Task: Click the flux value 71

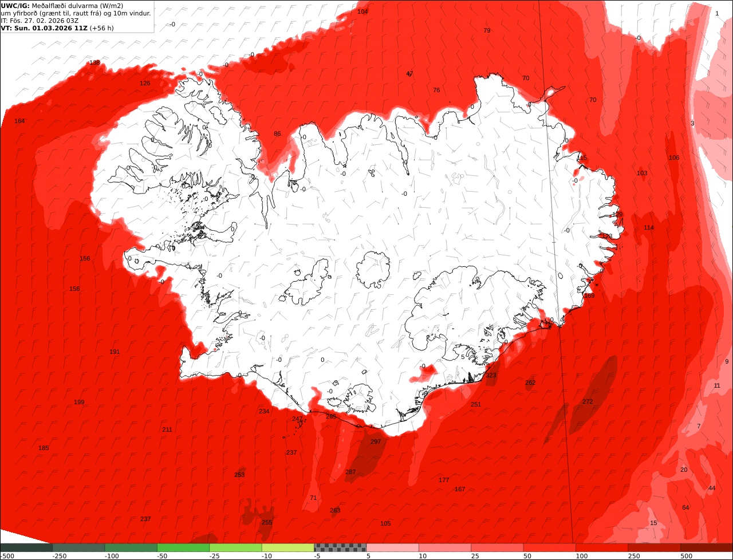Action: (313, 498)
